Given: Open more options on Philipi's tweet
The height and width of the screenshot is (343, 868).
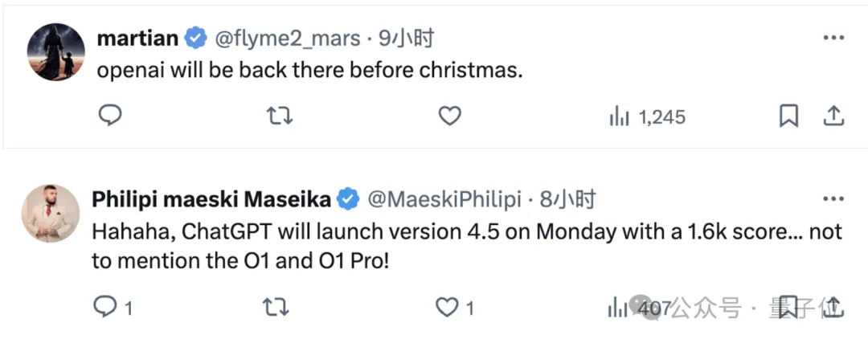Looking at the screenshot, I should (833, 200).
